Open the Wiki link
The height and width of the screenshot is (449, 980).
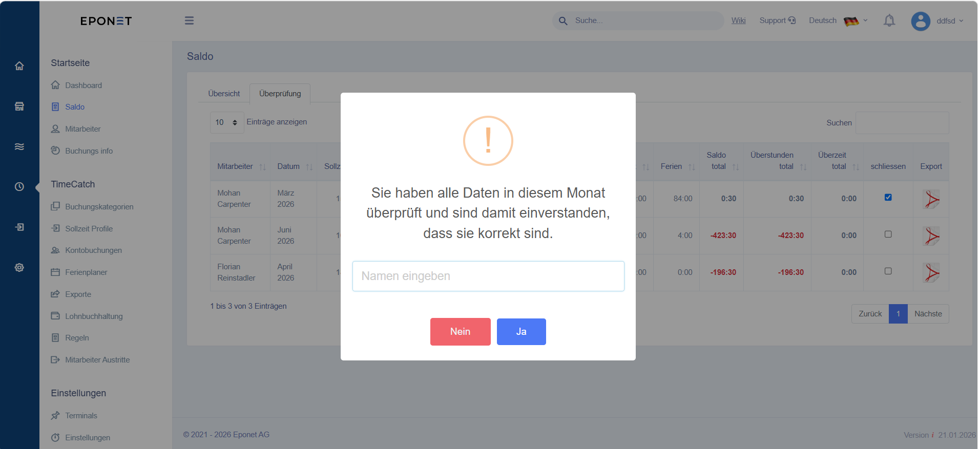(738, 20)
